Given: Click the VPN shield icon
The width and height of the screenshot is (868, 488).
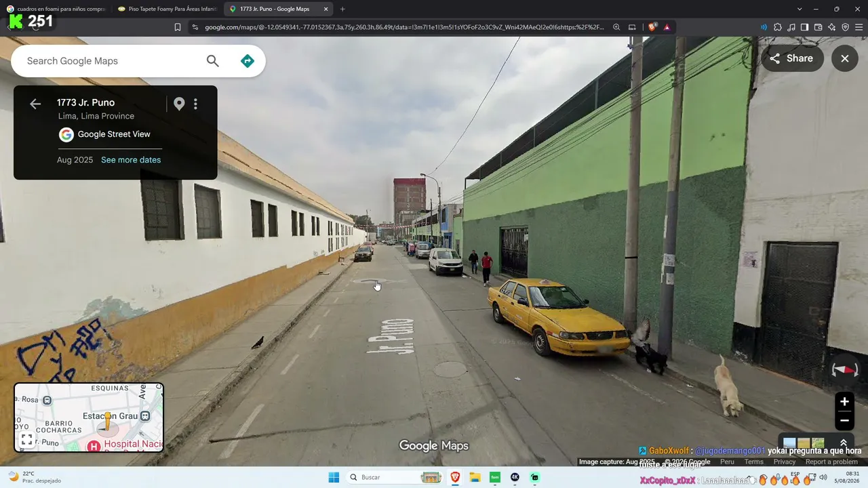Looking at the screenshot, I should (845, 27).
